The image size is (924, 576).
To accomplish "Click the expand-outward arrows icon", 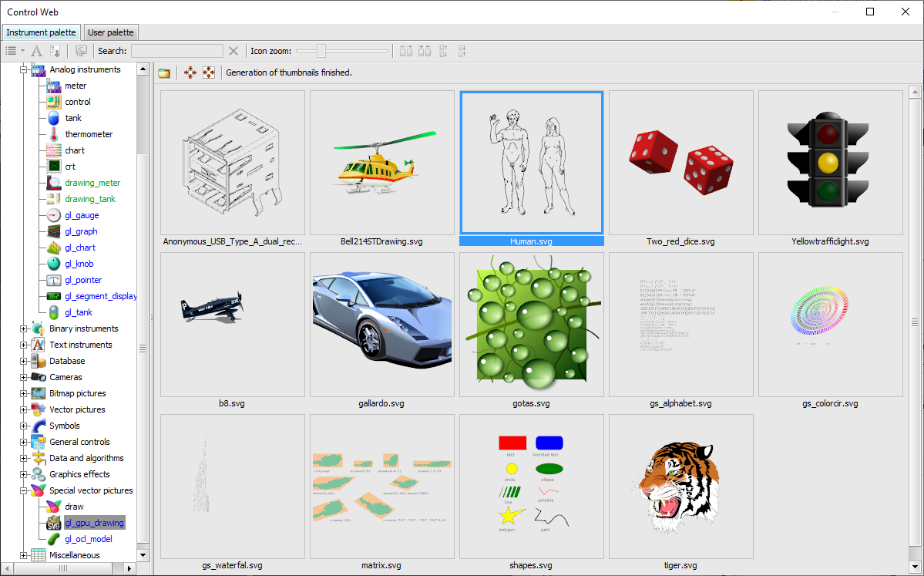I will tap(190, 72).
